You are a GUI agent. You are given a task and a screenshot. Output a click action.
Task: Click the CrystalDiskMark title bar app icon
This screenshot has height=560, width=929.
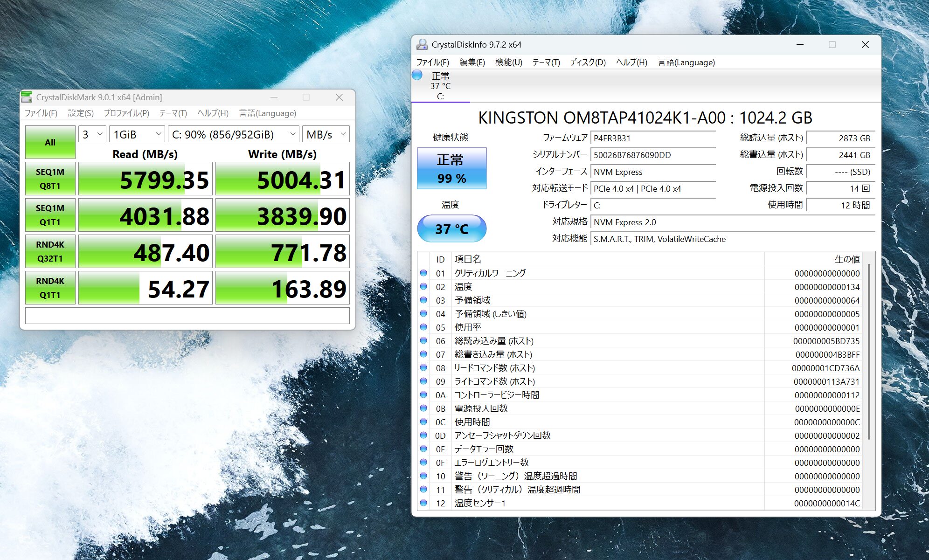pos(27,97)
